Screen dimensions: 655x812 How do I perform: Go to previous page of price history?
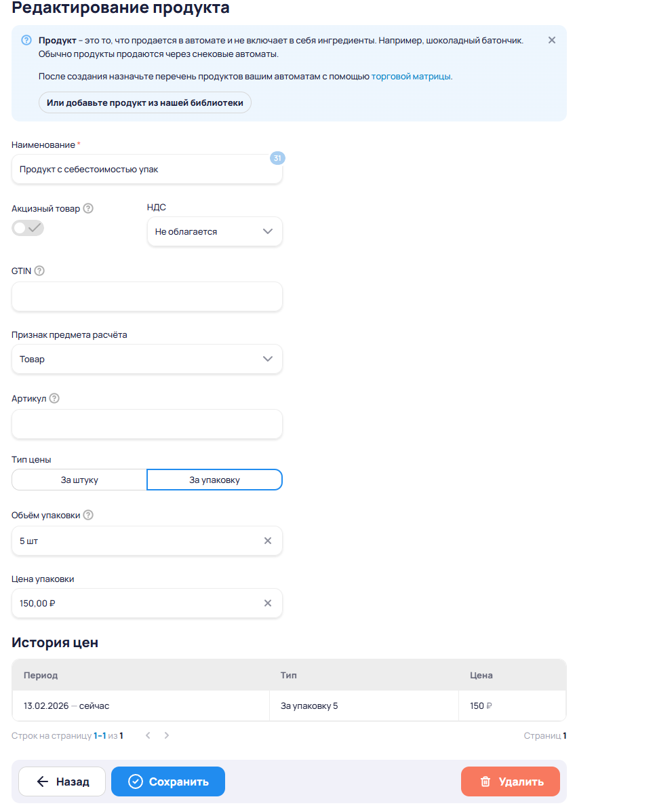click(147, 735)
